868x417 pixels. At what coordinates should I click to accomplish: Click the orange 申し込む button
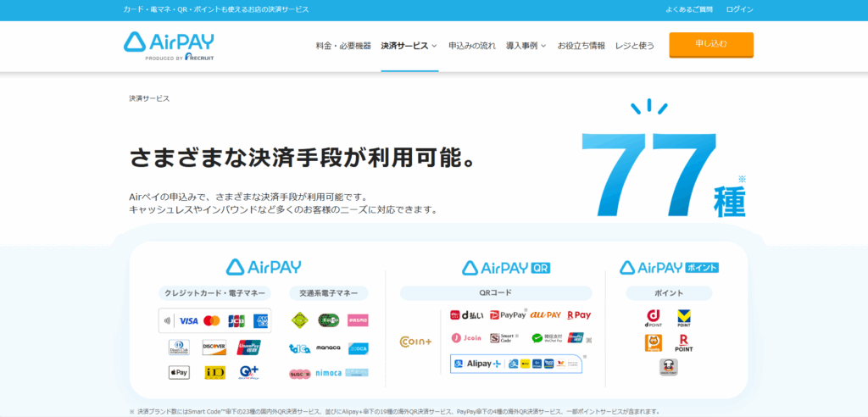711,44
